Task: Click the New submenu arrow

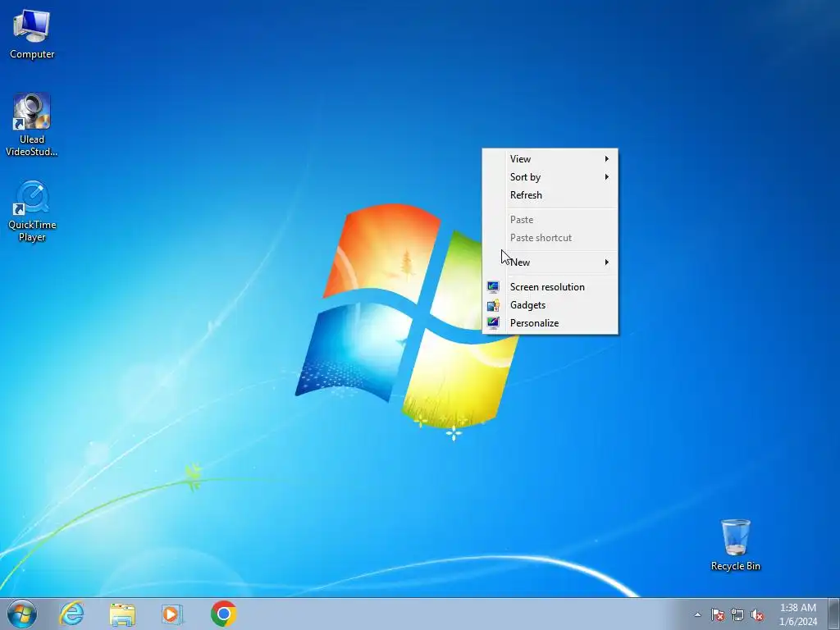Action: [x=607, y=262]
